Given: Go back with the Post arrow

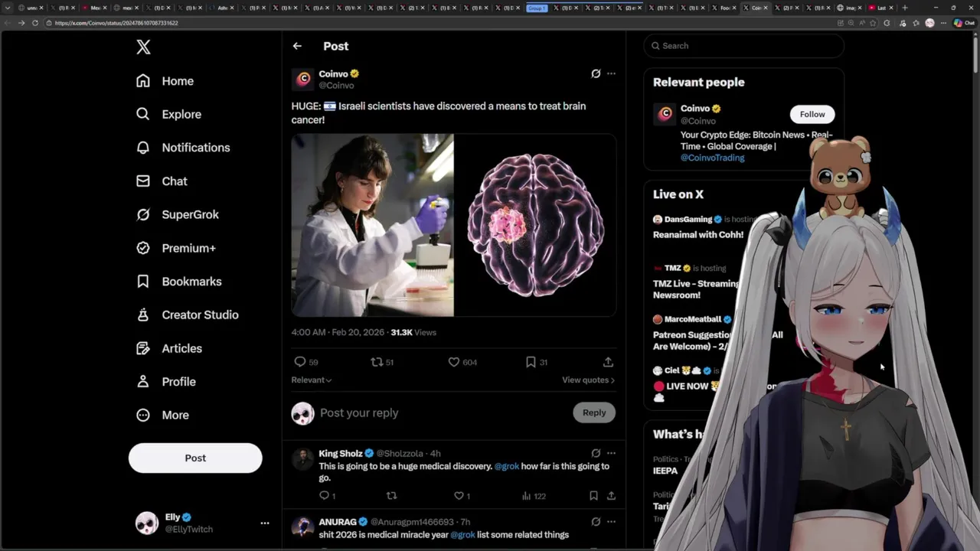Looking at the screenshot, I should pos(297,46).
